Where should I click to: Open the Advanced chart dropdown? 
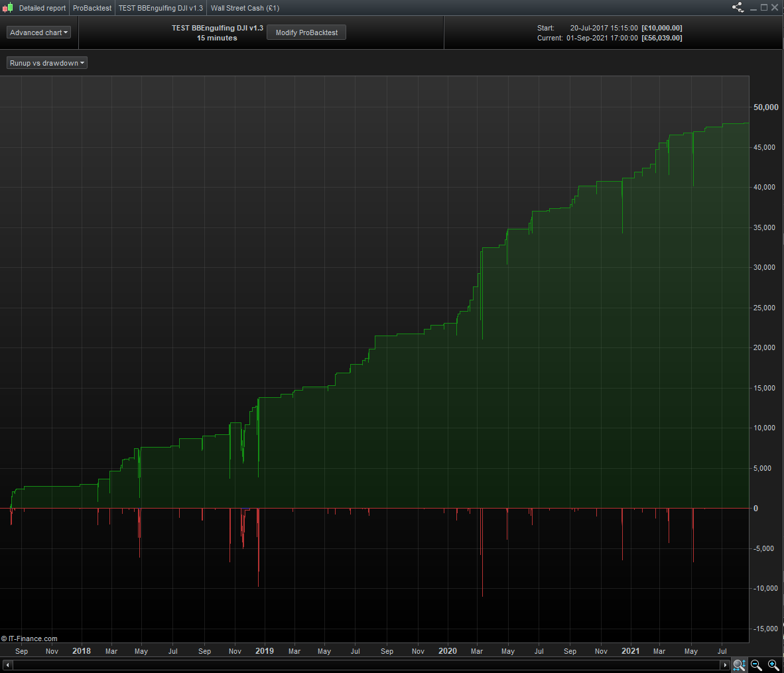[x=38, y=32]
